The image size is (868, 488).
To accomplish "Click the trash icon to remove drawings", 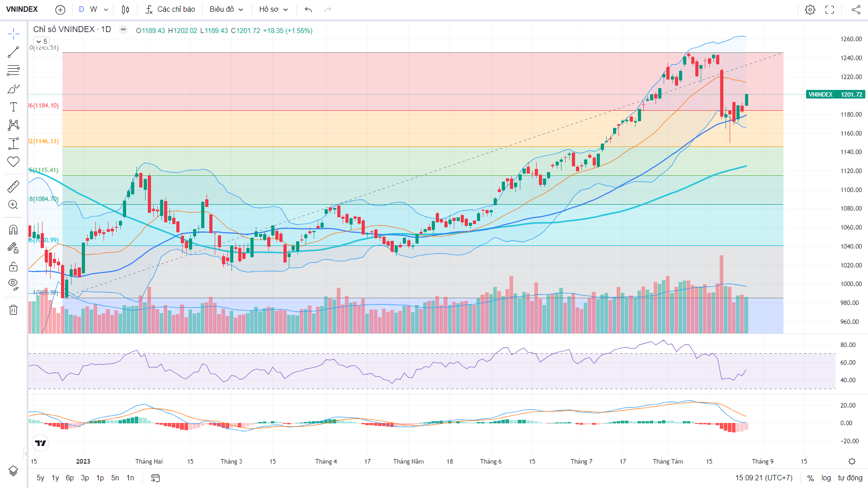I will (x=14, y=310).
